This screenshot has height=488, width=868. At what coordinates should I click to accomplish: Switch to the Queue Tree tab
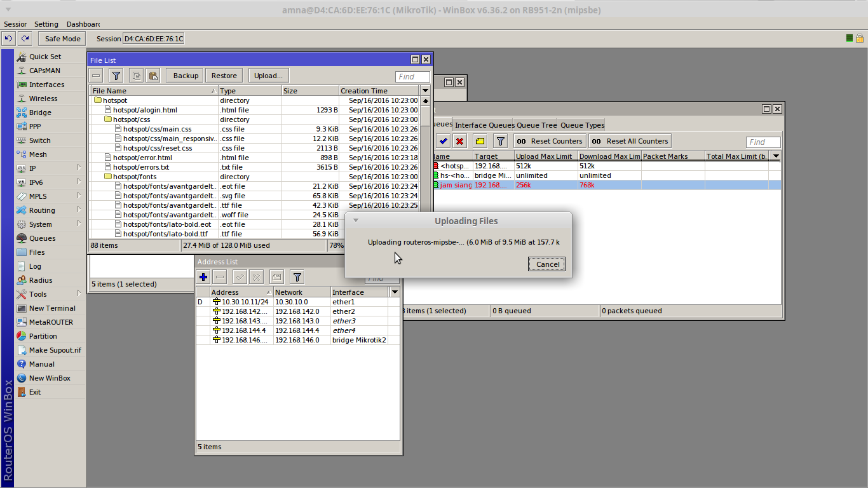point(536,125)
